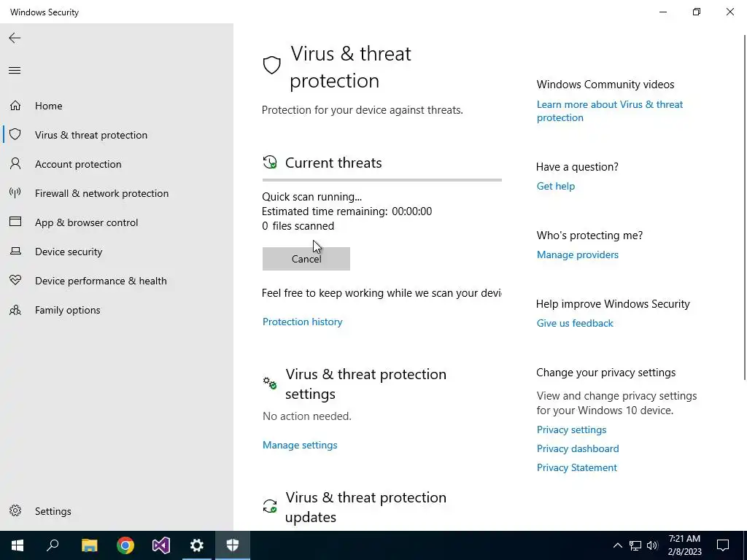Launch File Explorer from taskbar
The width and height of the screenshot is (747, 560).
pos(89,545)
